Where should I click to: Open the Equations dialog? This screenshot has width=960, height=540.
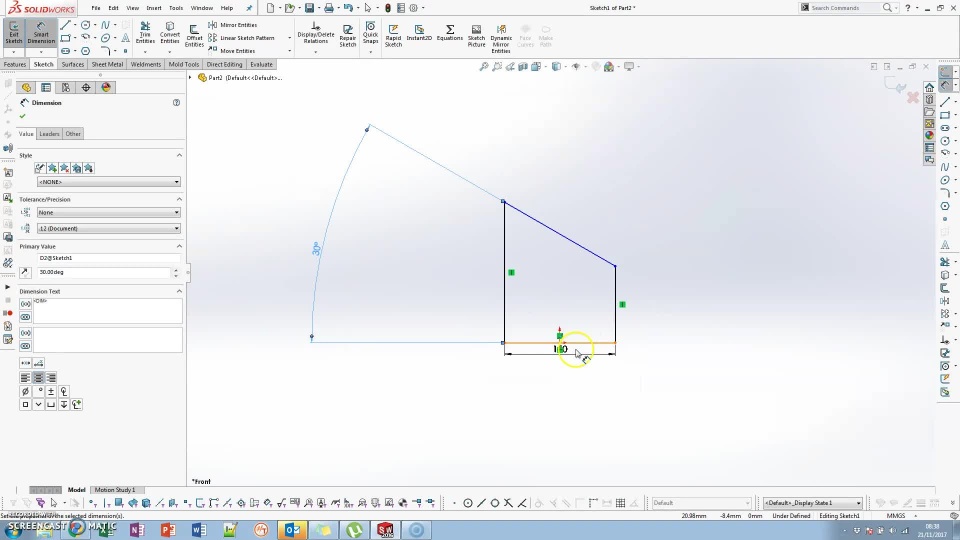pyautogui.click(x=449, y=32)
